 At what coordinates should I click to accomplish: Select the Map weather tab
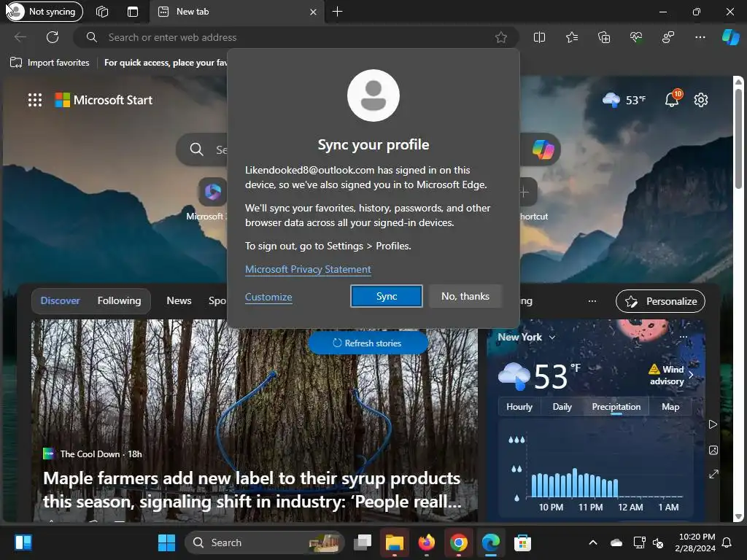click(x=670, y=407)
